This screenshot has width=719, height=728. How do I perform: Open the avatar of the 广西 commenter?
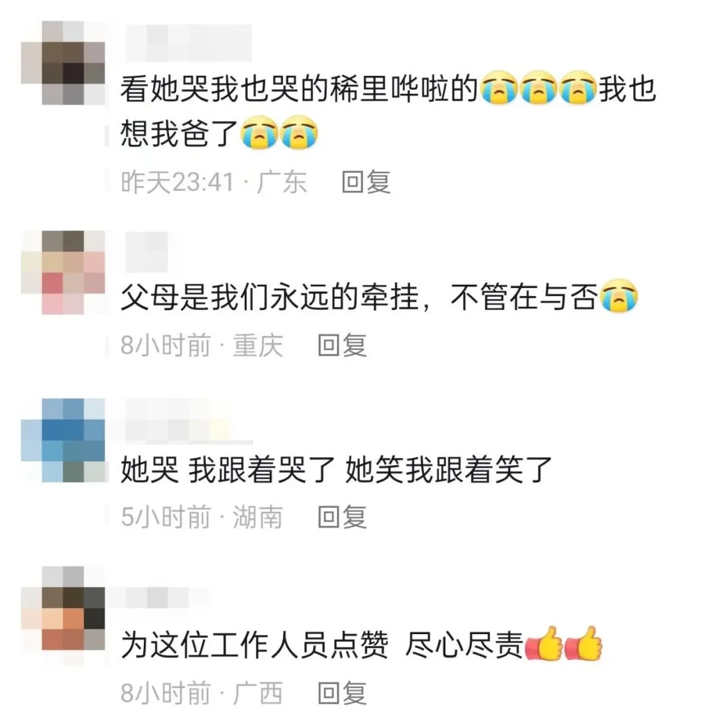coord(63,608)
